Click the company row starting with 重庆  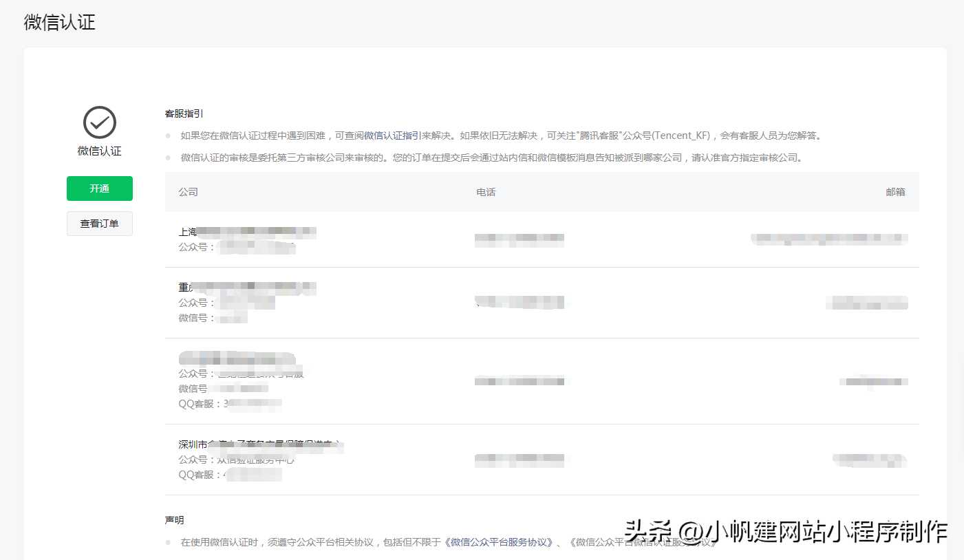542,303
